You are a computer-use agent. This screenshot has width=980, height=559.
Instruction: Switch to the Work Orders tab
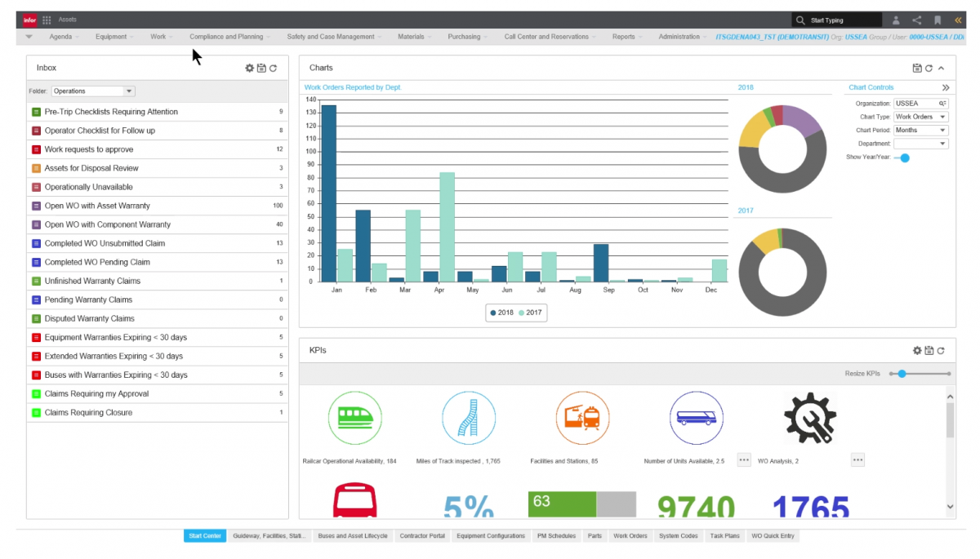[x=630, y=536]
